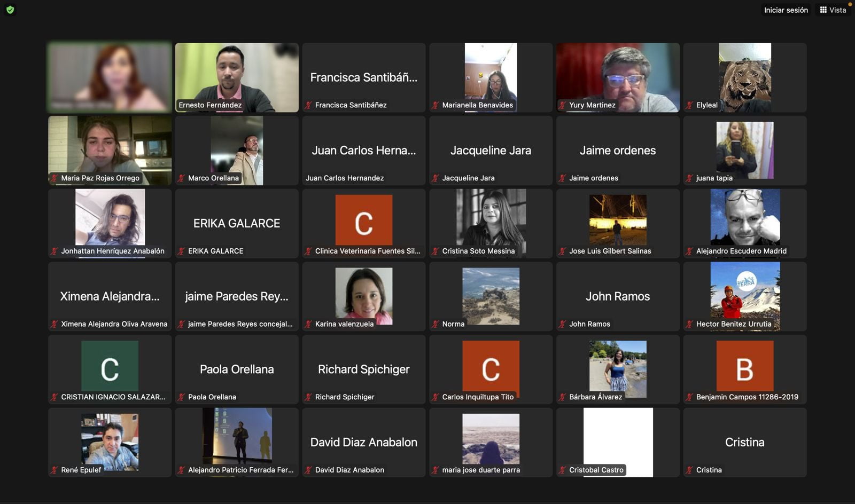This screenshot has width=855, height=504.
Task: Open the Vista layout menu
Action: pyautogui.click(x=833, y=10)
